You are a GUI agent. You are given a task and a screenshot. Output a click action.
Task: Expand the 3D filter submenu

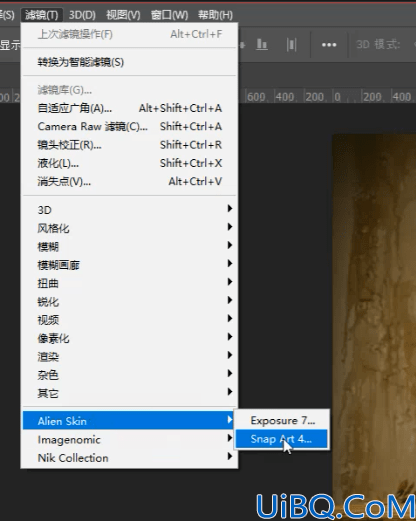pyautogui.click(x=129, y=210)
